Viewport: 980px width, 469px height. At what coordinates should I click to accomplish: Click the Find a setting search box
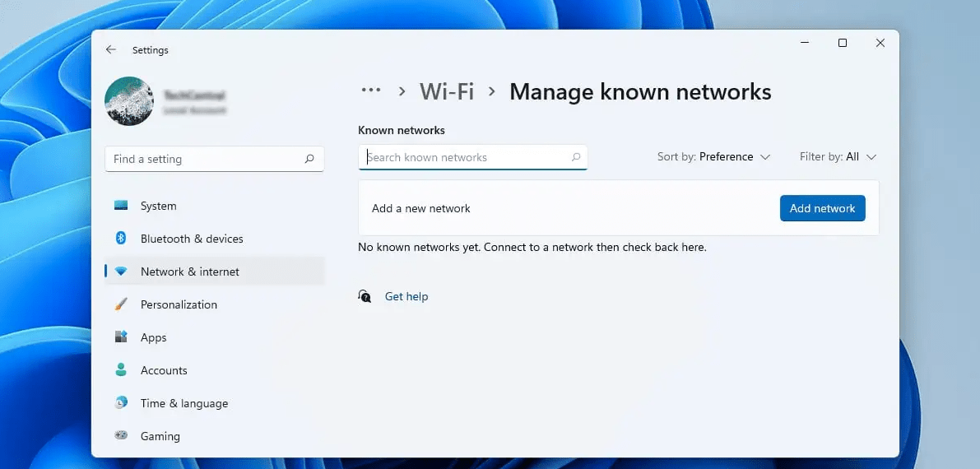206,159
